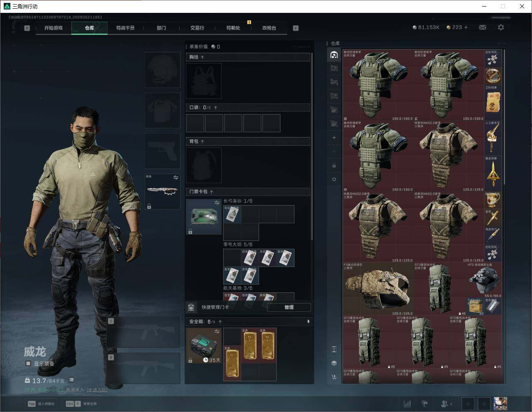Viewport: 532px width, 412px height.
Task: Select primary weapon slot 1
Action: click(x=144, y=332)
